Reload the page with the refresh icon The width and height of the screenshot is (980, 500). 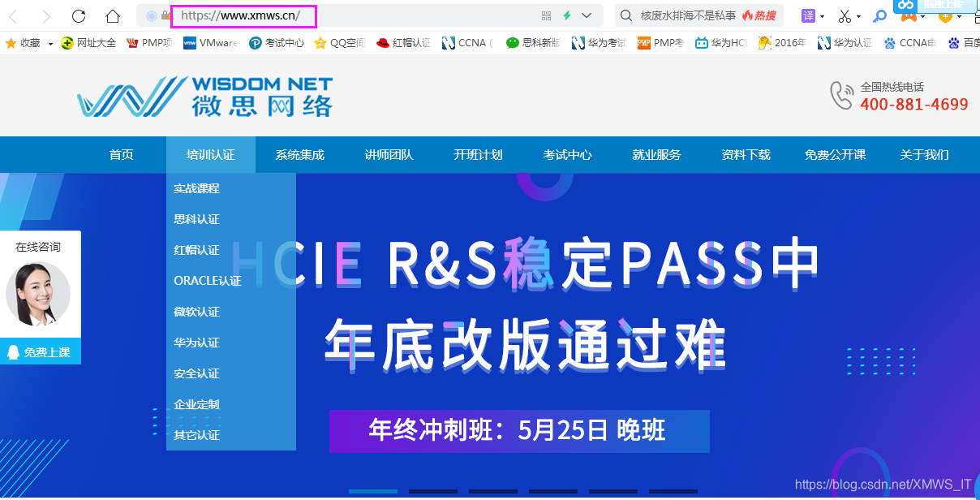[79, 16]
